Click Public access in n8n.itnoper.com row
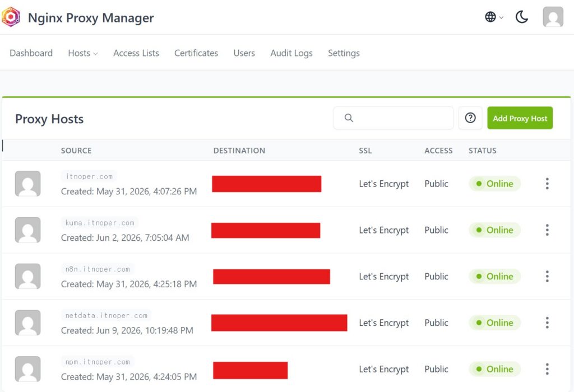This screenshot has height=392, width=574. pyautogui.click(x=436, y=277)
